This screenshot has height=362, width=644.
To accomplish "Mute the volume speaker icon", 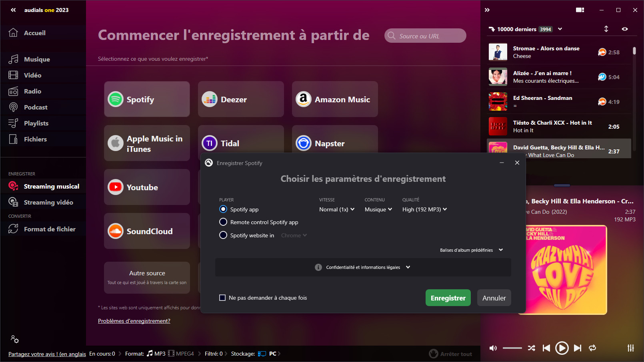I will pos(493,348).
